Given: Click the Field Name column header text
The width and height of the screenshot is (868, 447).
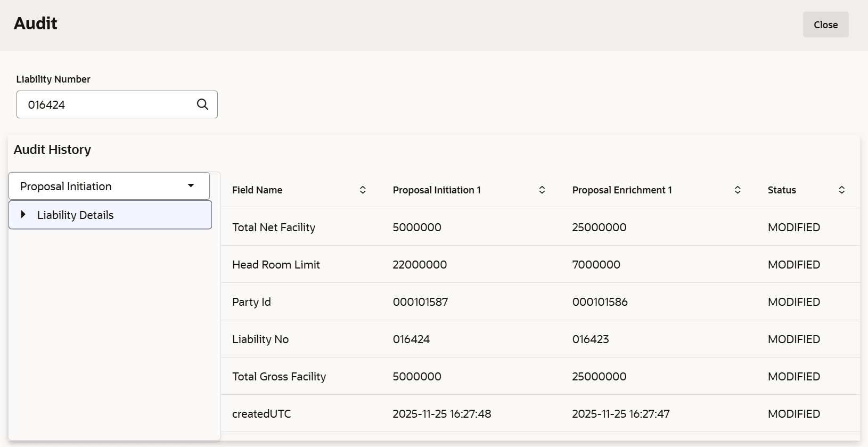Looking at the screenshot, I should tap(257, 190).
